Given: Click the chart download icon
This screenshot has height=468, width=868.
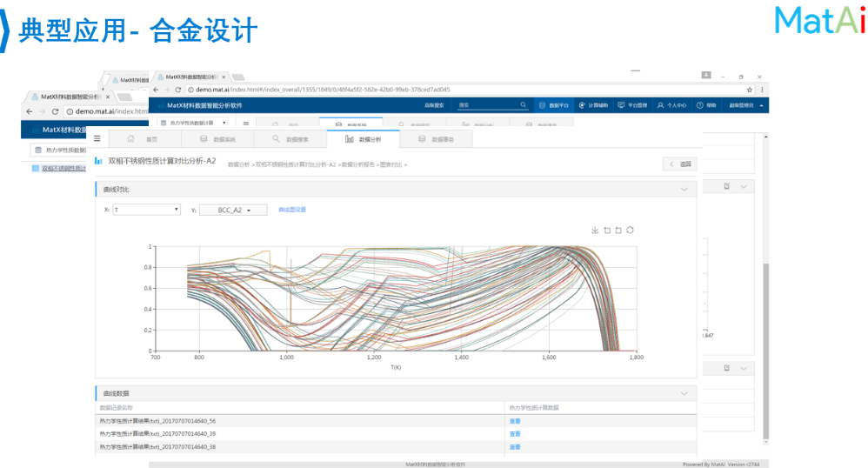Looking at the screenshot, I should pos(595,231).
